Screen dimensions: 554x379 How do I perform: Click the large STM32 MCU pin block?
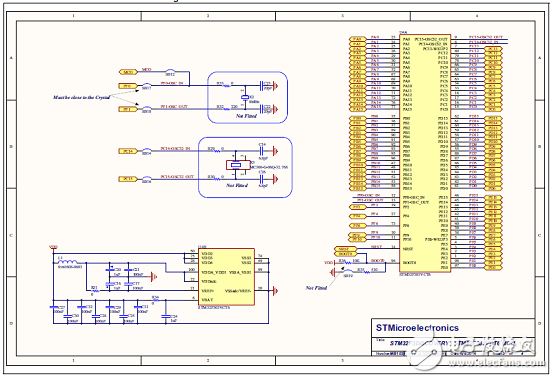(425, 153)
